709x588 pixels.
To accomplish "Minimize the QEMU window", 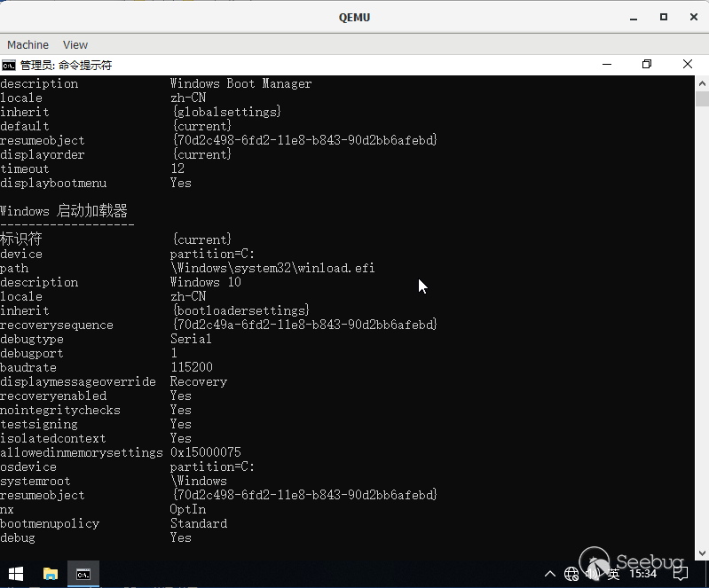I will click(634, 18).
